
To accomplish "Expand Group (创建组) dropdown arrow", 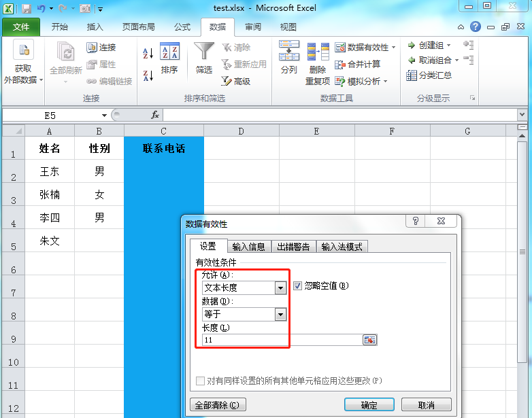I will click(x=448, y=45).
